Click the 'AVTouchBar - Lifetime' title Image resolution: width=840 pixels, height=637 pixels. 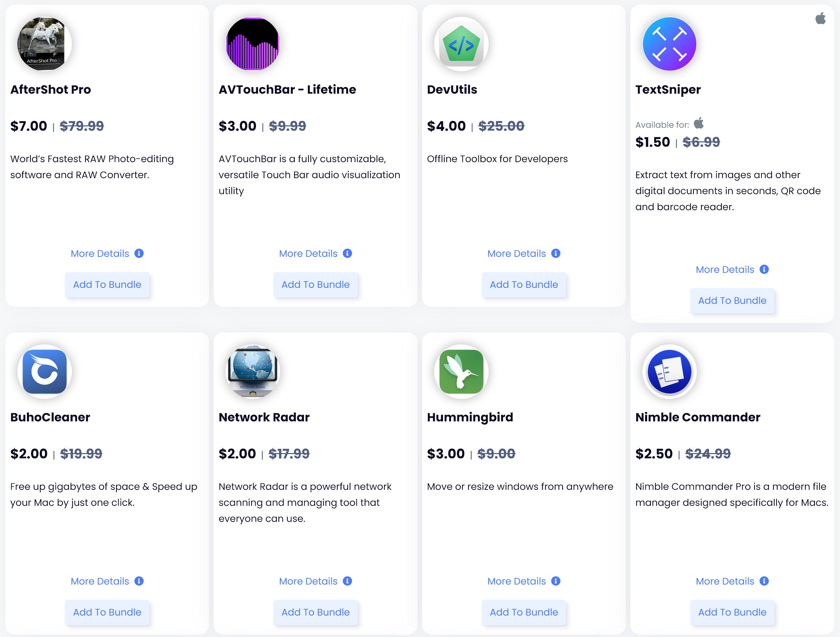point(287,89)
